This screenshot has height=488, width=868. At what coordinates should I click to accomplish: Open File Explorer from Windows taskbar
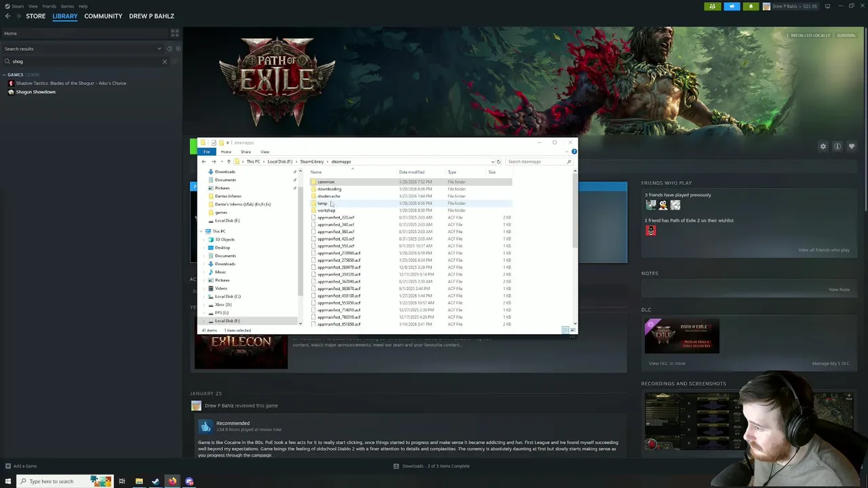point(139,481)
